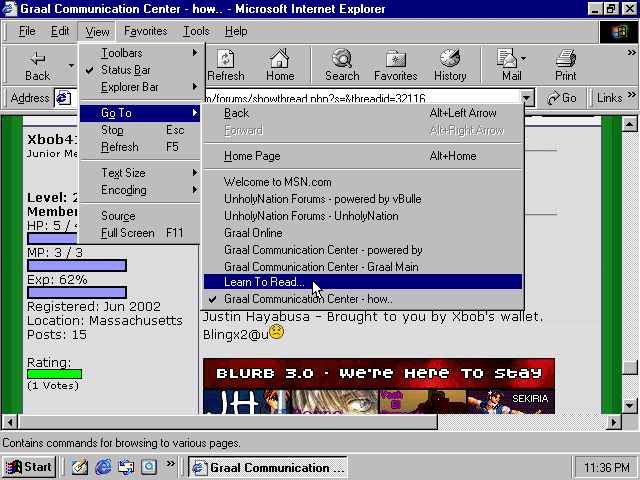The width and height of the screenshot is (640, 480).
Task: Open the History clock toolbar icon
Action: pos(450,58)
